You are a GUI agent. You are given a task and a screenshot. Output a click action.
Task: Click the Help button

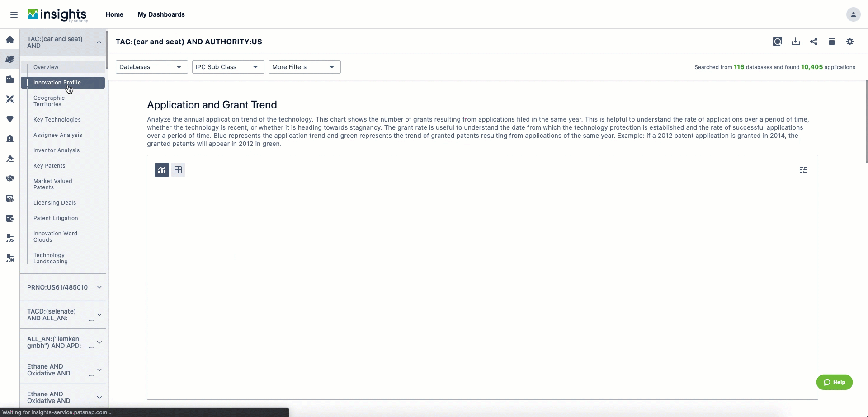coord(835,382)
